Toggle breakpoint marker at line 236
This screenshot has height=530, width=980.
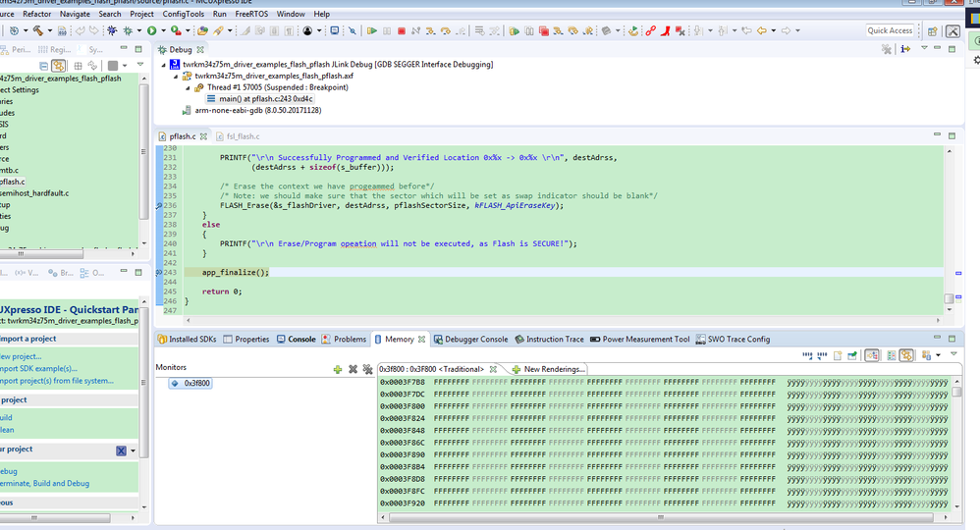(159, 206)
